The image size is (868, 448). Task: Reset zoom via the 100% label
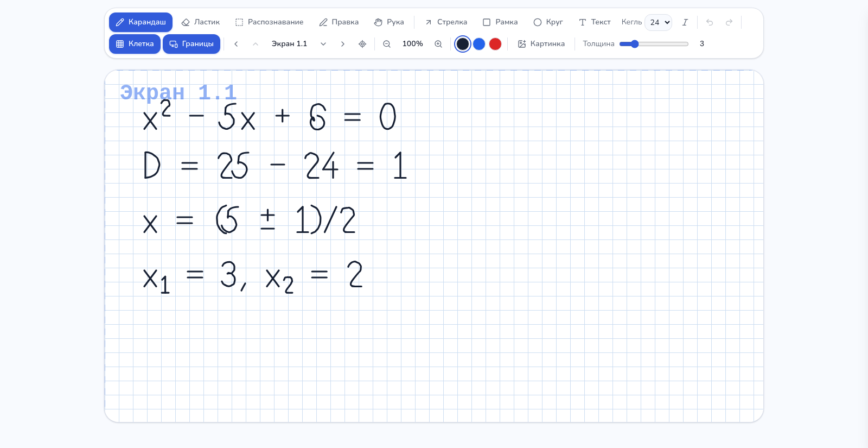(x=413, y=44)
